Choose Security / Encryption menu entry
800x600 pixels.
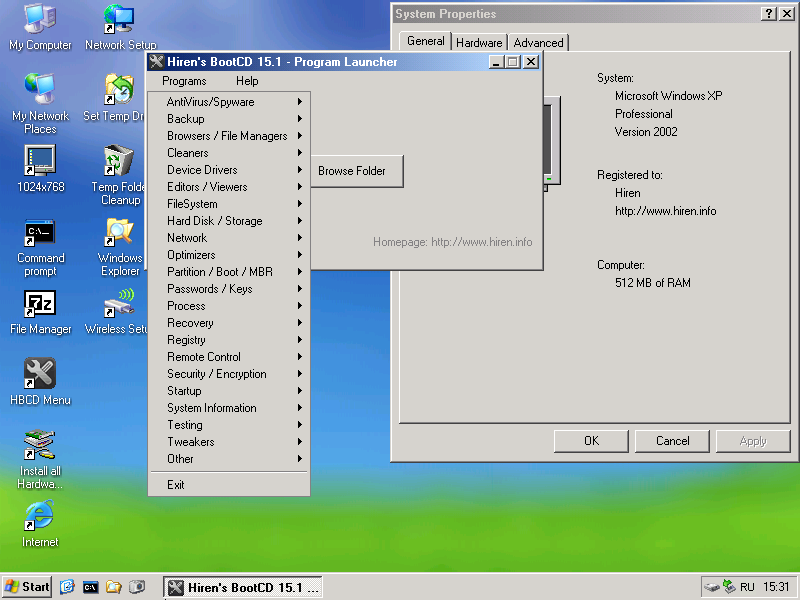pyautogui.click(x=229, y=374)
